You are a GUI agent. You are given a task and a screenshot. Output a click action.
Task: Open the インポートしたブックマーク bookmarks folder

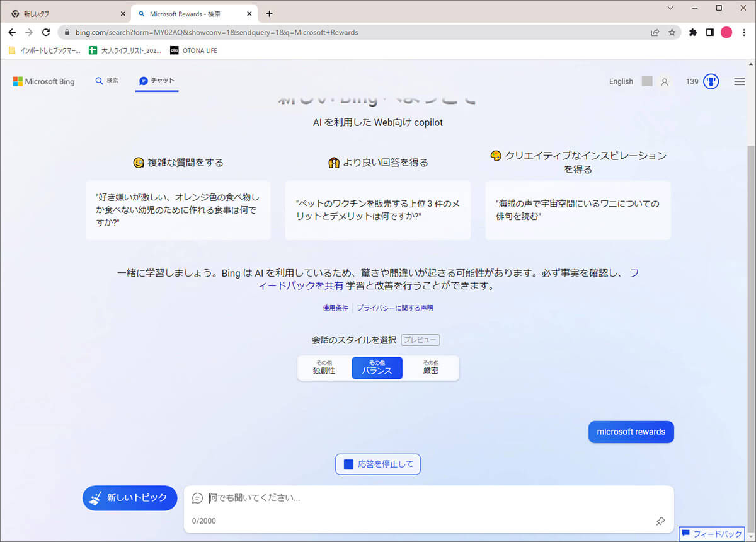[x=43, y=50]
